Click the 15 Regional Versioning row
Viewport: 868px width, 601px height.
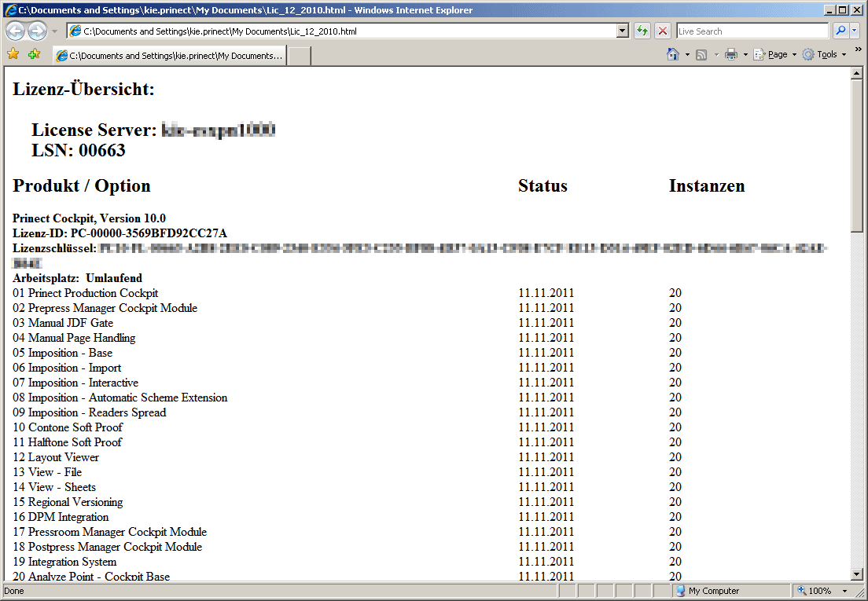click(x=68, y=501)
